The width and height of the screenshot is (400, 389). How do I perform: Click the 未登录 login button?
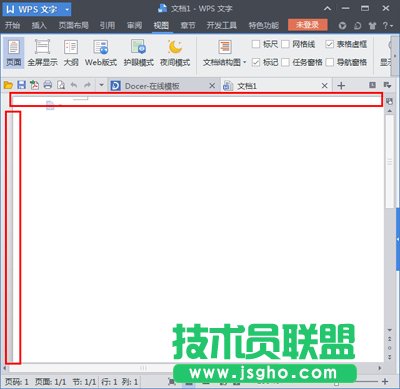(x=308, y=25)
